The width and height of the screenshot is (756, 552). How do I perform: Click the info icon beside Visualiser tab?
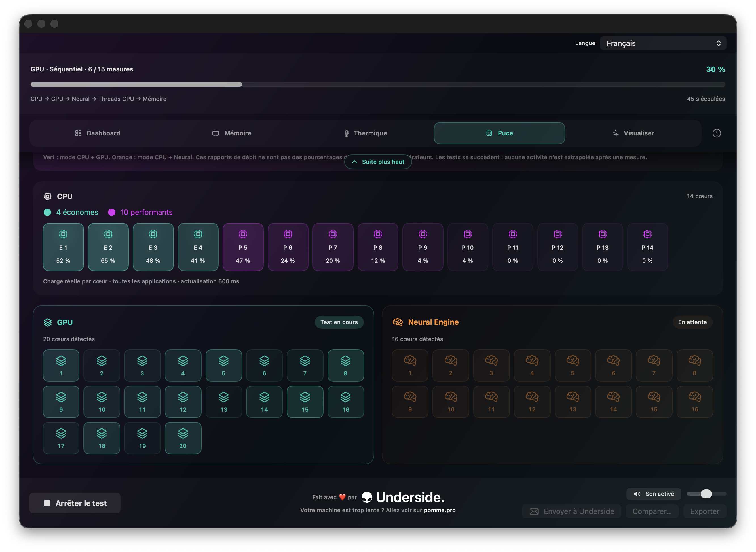[x=716, y=133]
